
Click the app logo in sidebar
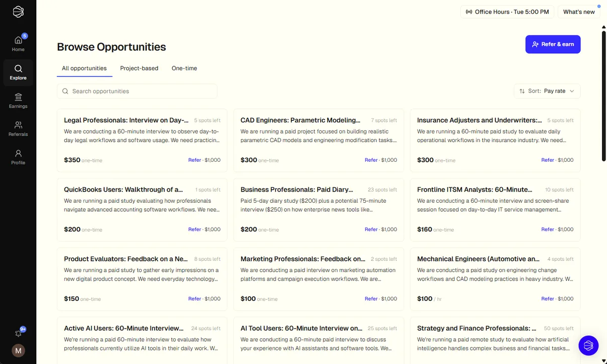point(18,12)
